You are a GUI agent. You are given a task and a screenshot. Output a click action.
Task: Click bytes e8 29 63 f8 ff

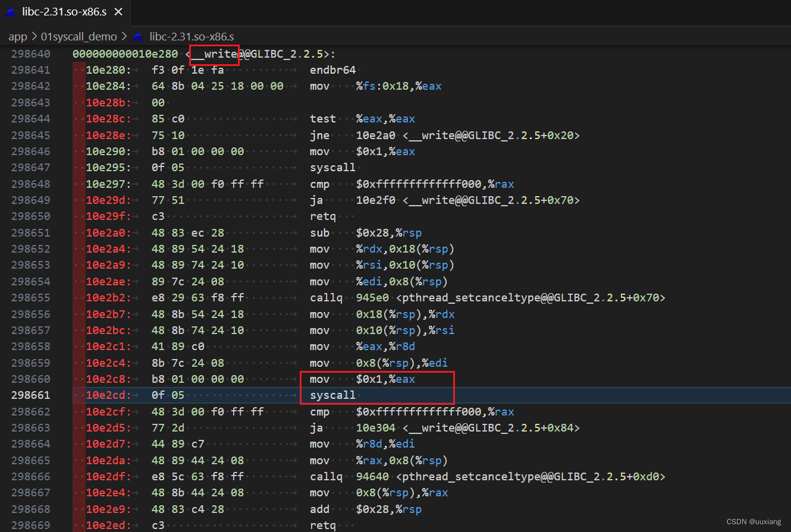tap(197, 298)
